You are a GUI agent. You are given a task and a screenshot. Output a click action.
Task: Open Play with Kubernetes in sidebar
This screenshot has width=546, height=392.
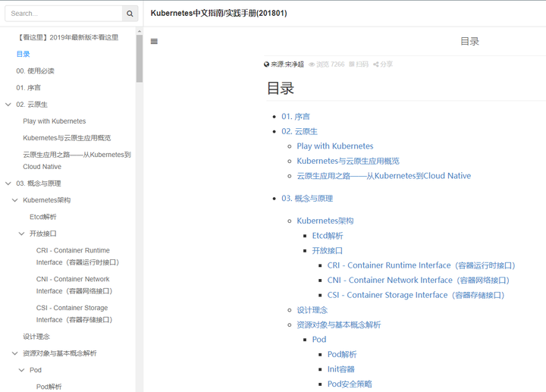55,121
